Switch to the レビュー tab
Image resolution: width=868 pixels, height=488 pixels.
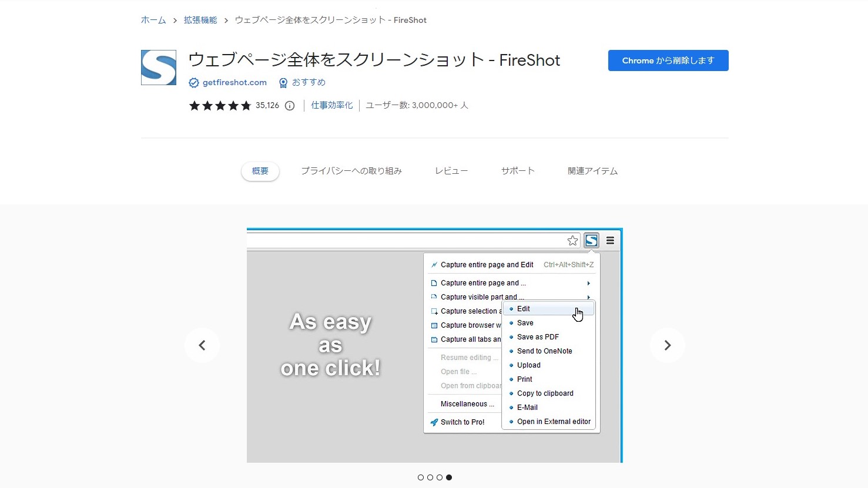(451, 171)
